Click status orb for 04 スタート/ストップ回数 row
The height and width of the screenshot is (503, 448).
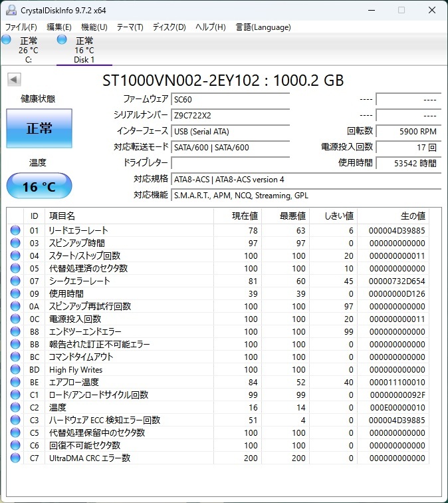15,255
